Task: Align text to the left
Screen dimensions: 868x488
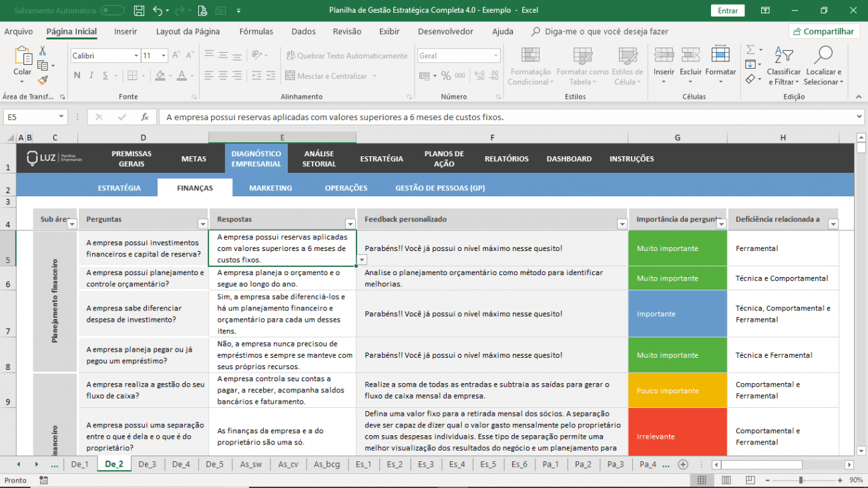Action: [209, 75]
